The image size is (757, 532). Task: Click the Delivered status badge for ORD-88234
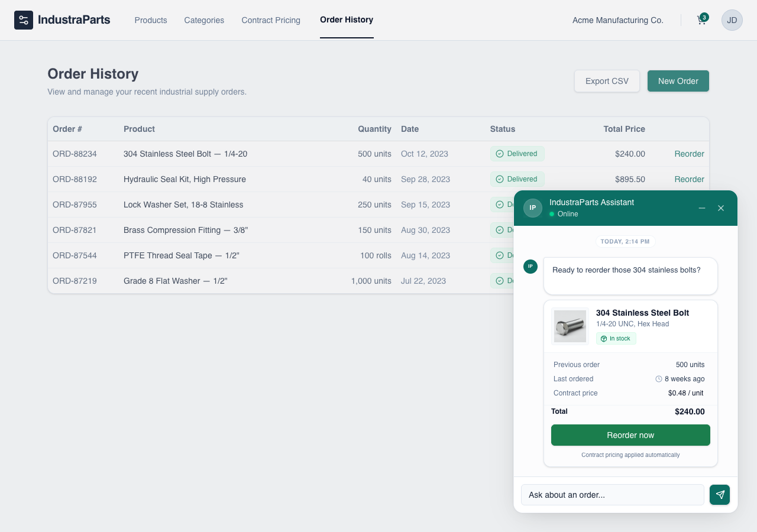pyautogui.click(x=517, y=154)
